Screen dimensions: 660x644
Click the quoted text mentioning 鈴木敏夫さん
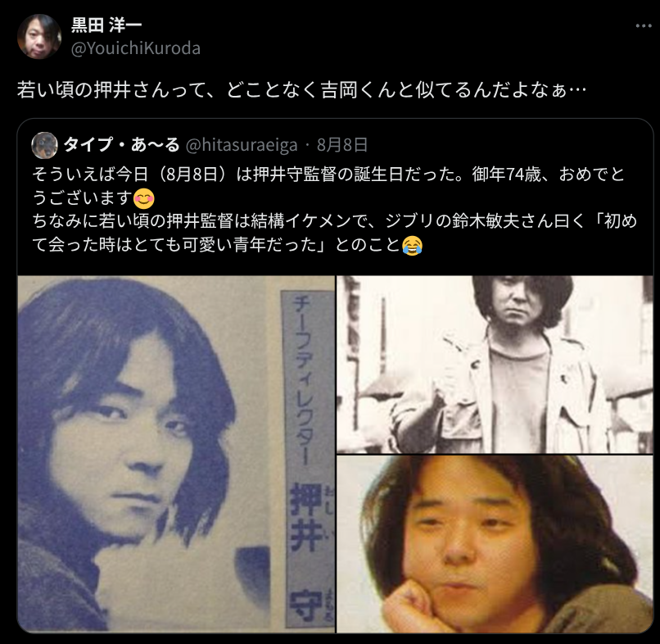(x=335, y=221)
